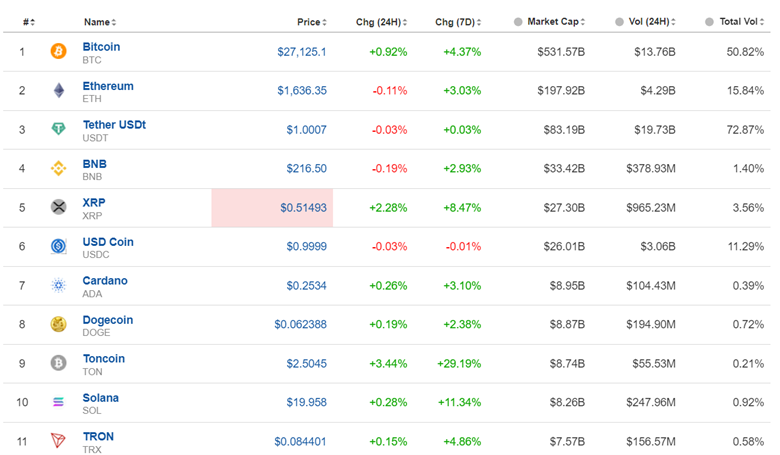This screenshot has height=455, width=780.
Task: Click Bitcoin total volume 50.82%
Action: 745,52
